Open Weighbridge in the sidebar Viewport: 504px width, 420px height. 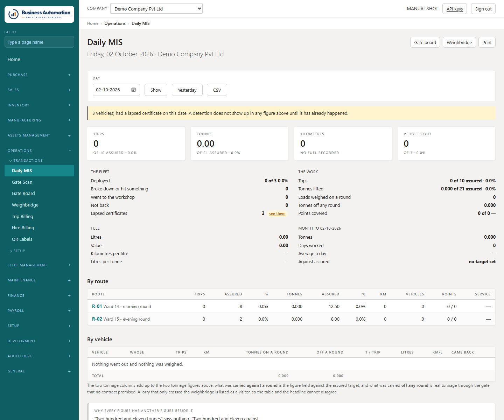(x=39, y=205)
